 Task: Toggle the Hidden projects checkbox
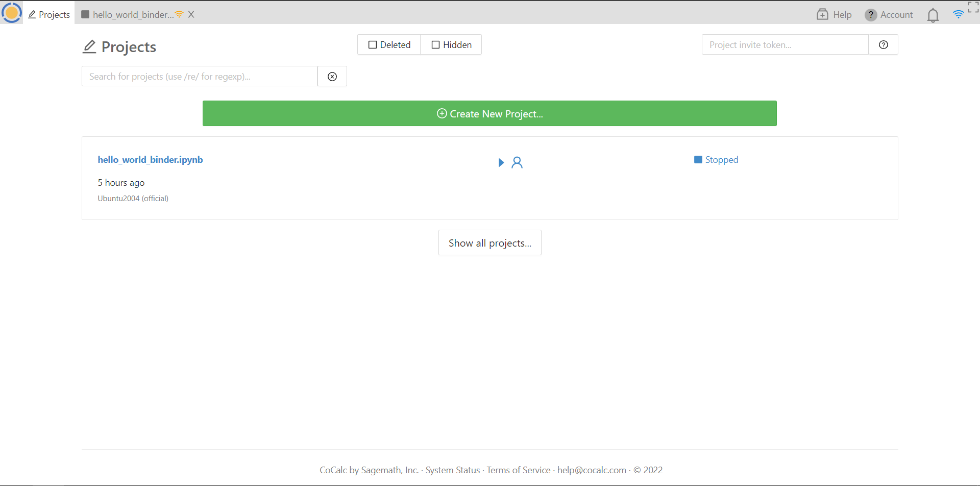(x=435, y=45)
